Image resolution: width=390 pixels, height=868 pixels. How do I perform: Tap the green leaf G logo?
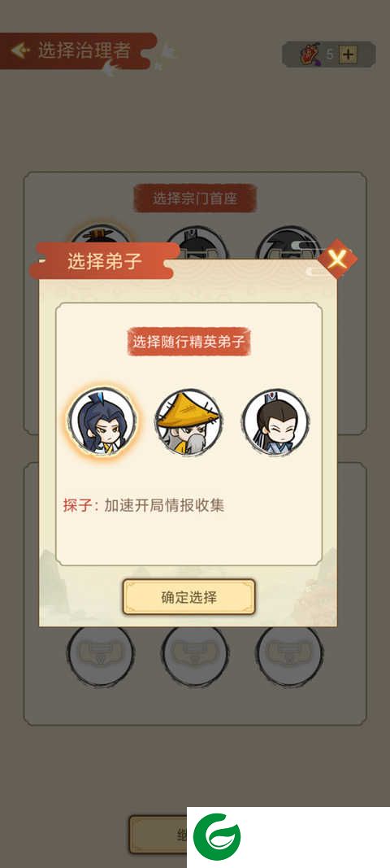[217, 836]
